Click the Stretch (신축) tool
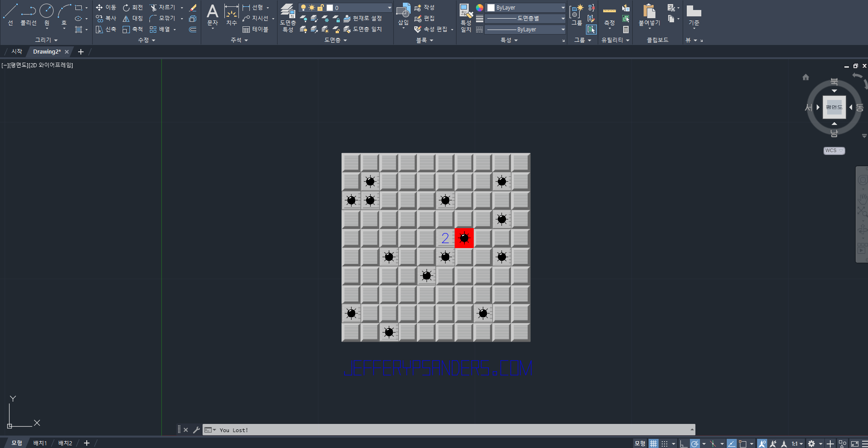The image size is (868, 448). point(106,30)
